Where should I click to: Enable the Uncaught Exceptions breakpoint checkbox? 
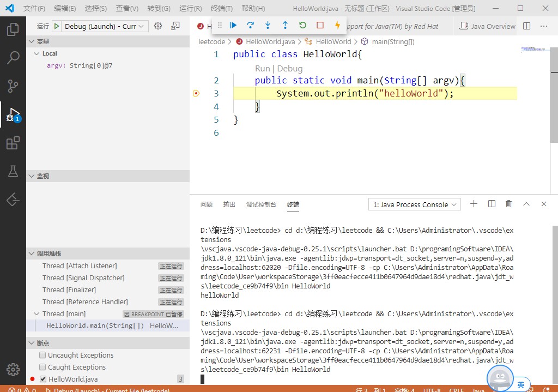pyautogui.click(x=41, y=355)
